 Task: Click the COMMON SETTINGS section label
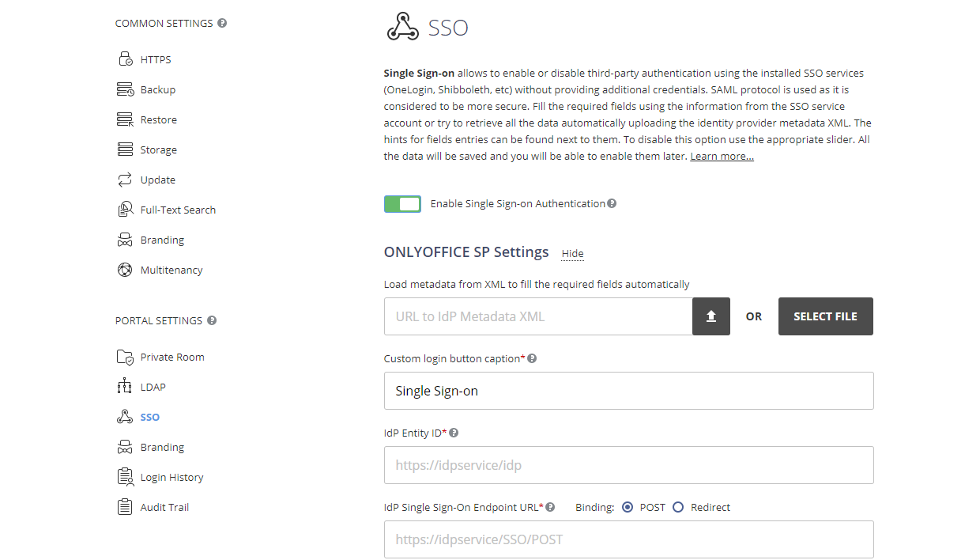pos(164,23)
